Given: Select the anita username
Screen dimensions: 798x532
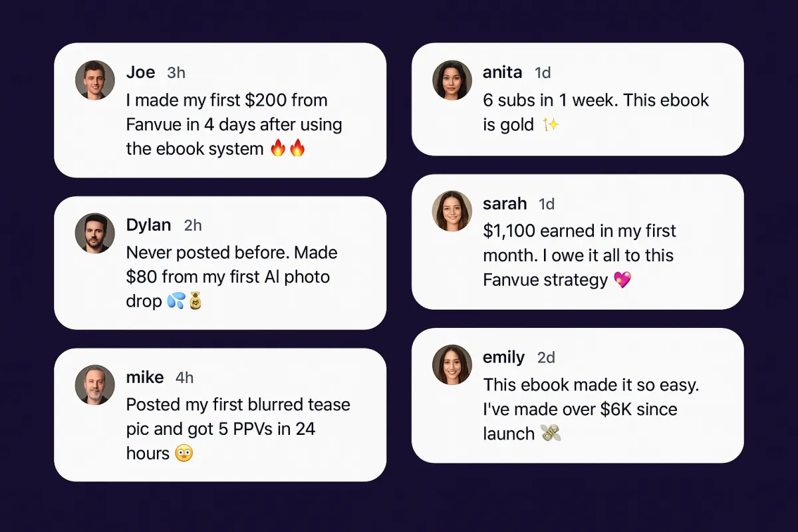Looking at the screenshot, I should pyautogui.click(x=503, y=72).
